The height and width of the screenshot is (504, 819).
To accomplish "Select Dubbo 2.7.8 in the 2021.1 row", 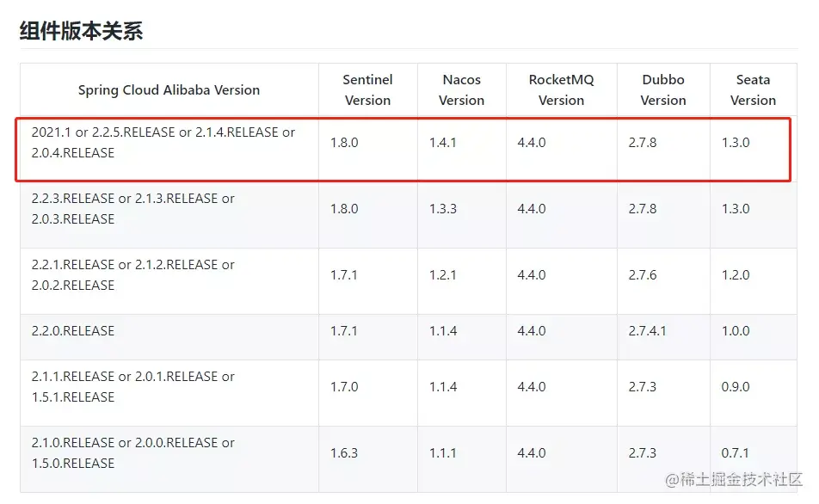I will tap(643, 143).
